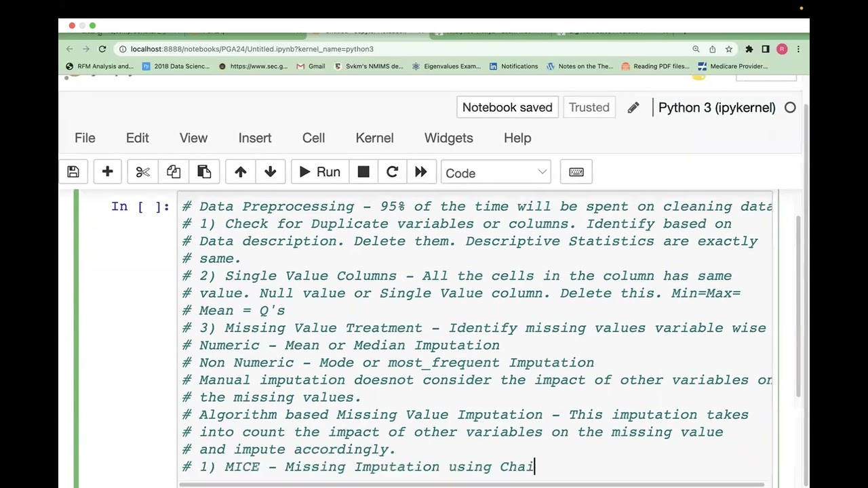This screenshot has height=488, width=868.
Task: Open Eigenvalues Exam bookmark
Action: tap(446, 66)
